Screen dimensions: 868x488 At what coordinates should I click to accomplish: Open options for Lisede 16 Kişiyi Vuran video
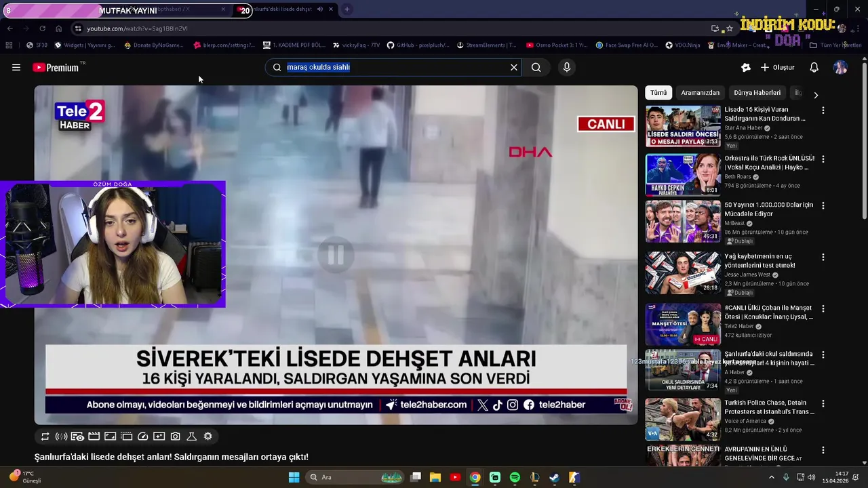(x=823, y=110)
